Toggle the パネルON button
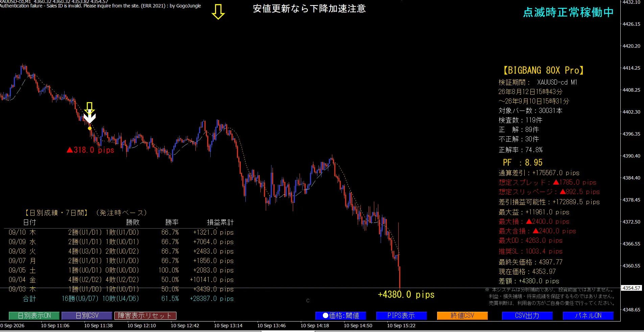Image resolution: width=644 pixels, height=332 pixels. click(x=588, y=315)
